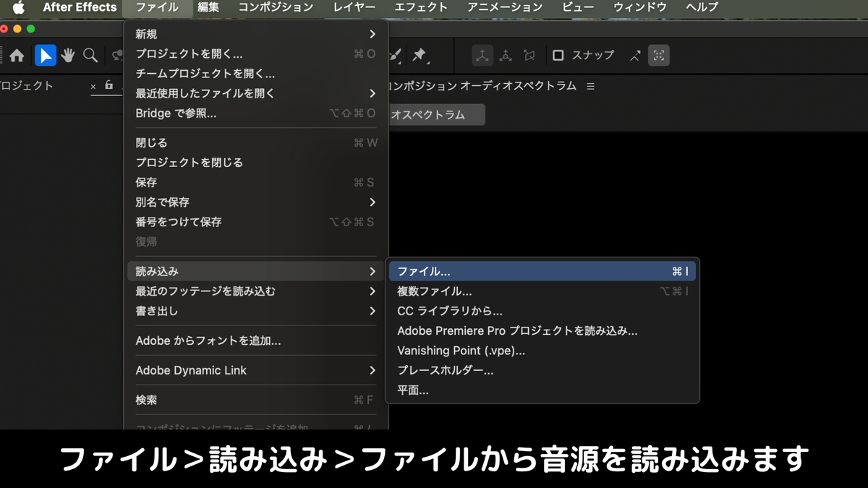The height and width of the screenshot is (488, 868).
Task: Expand 最近使用したファイルを開く submenu
Action: 256,93
